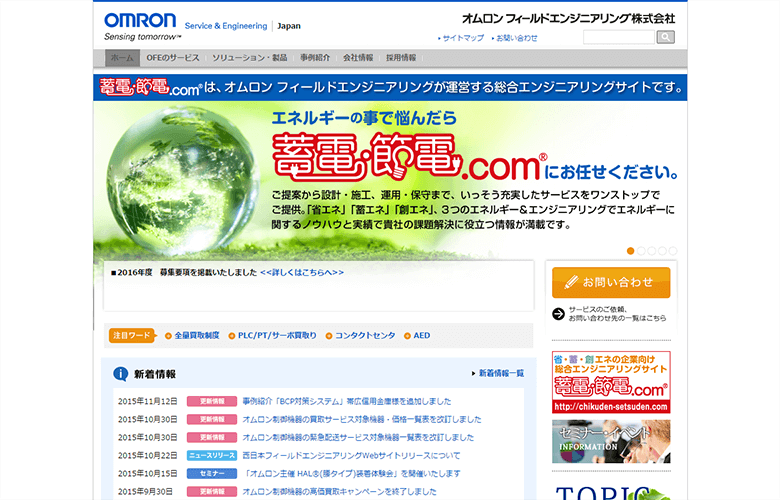Click the blue info icon beside 新着情報
Image resolution: width=780 pixels, height=500 pixels.
120,374
